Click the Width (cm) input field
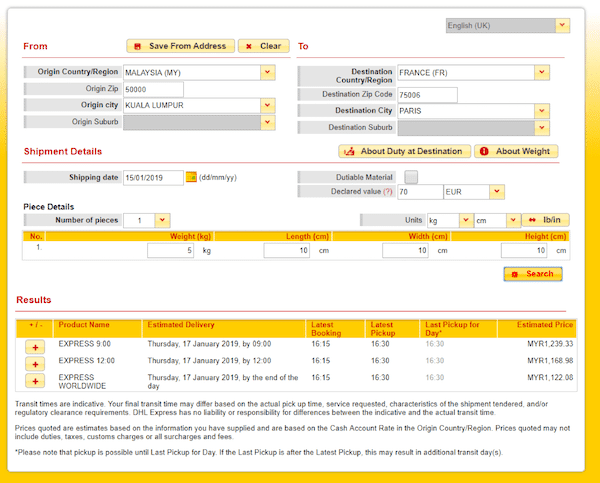600x483 pixels. pos(405,250)
